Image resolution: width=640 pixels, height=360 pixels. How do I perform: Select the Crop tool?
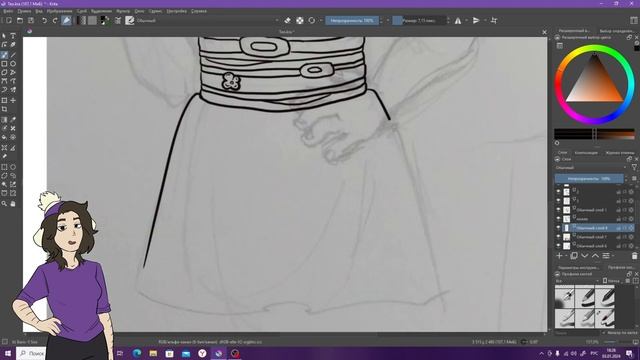point(4,109)
